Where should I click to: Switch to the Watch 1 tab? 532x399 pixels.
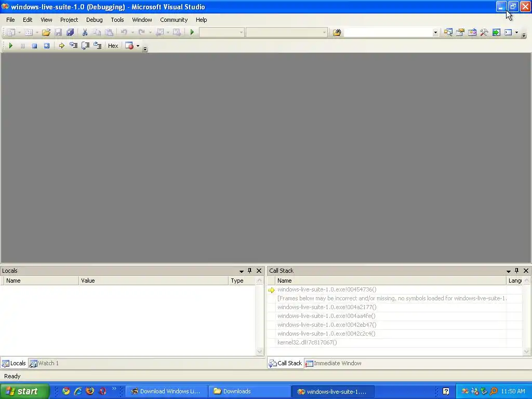point(44,363)
